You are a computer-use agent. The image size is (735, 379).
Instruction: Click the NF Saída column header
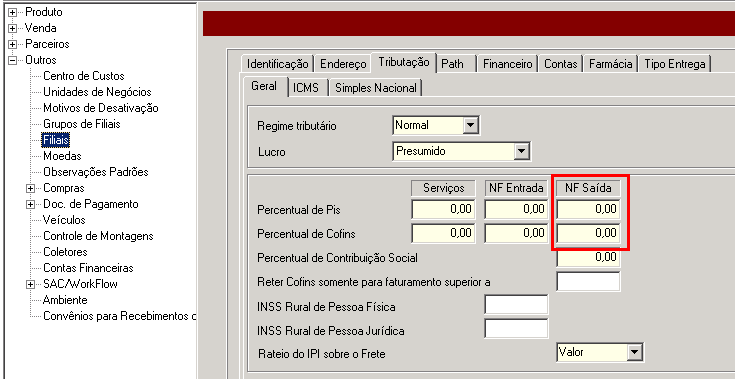click(x=588, y=188)
